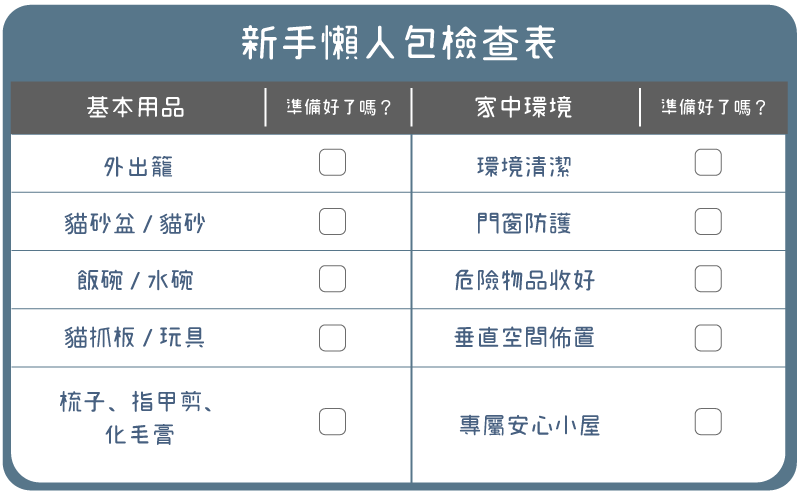Image resolution: width=799 pixels, height=495 pixels.
Task: Check the 垂直空間佈置 checkbox
Action: (x=707, y=337)
